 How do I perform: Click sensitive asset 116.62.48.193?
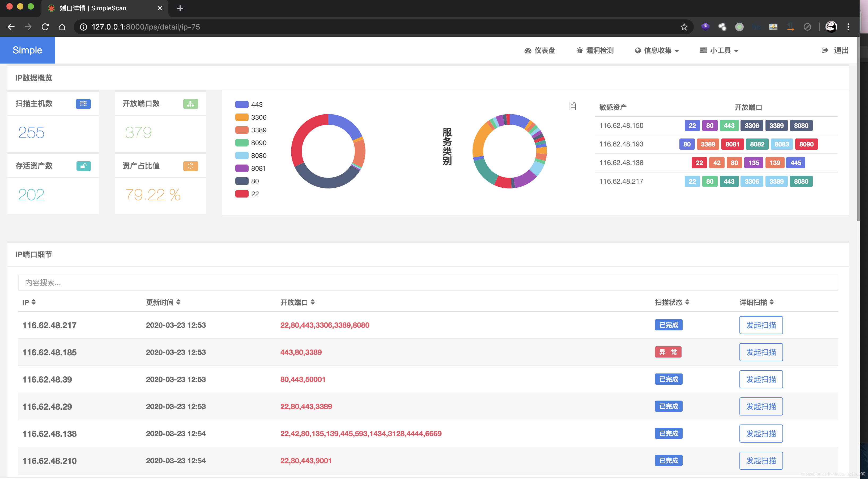(621, 144)
